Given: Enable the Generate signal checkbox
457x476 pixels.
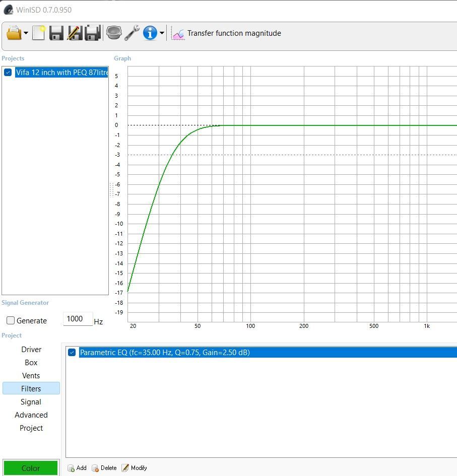Looking at the screenshot, I should tap(11, 320).
